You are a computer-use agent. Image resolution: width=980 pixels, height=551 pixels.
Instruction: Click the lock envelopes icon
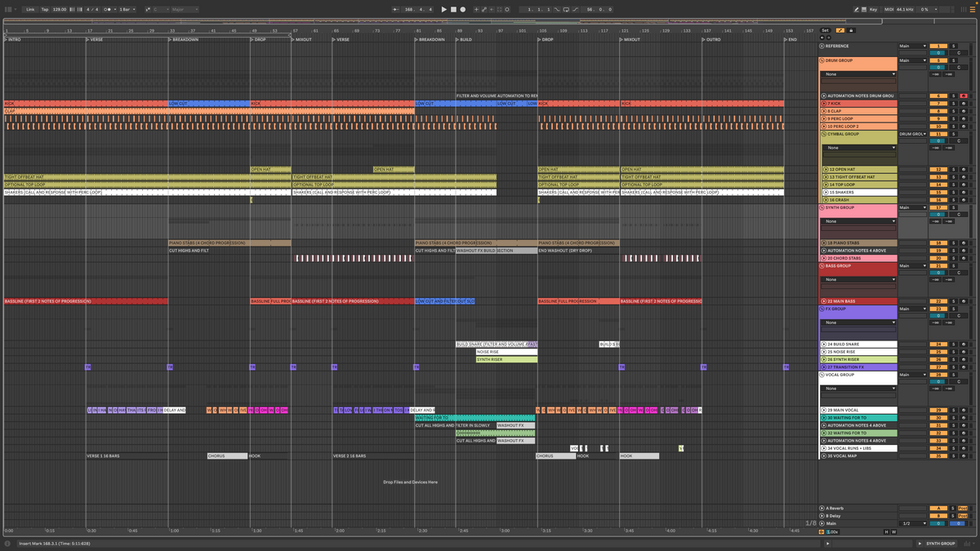click(x=851, y=30)
